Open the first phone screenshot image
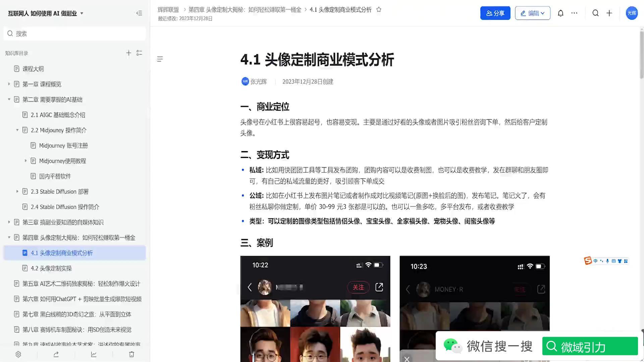644x362 pixels. point(315,309)
